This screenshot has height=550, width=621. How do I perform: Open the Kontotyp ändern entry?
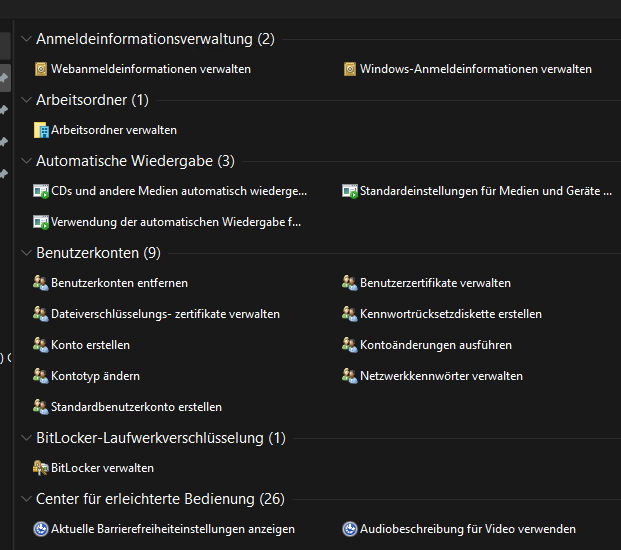95,376
